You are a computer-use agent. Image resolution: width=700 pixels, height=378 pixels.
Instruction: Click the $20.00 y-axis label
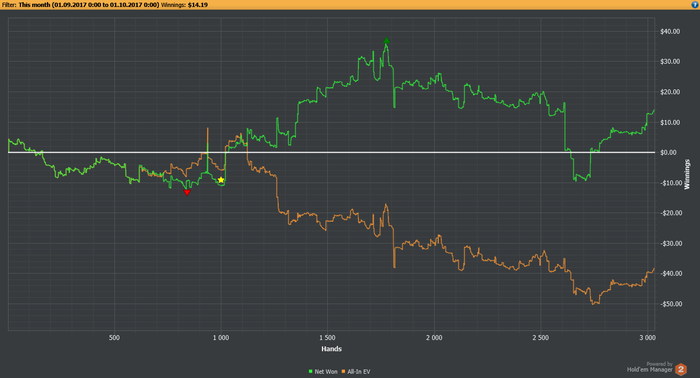pos(670,92)
